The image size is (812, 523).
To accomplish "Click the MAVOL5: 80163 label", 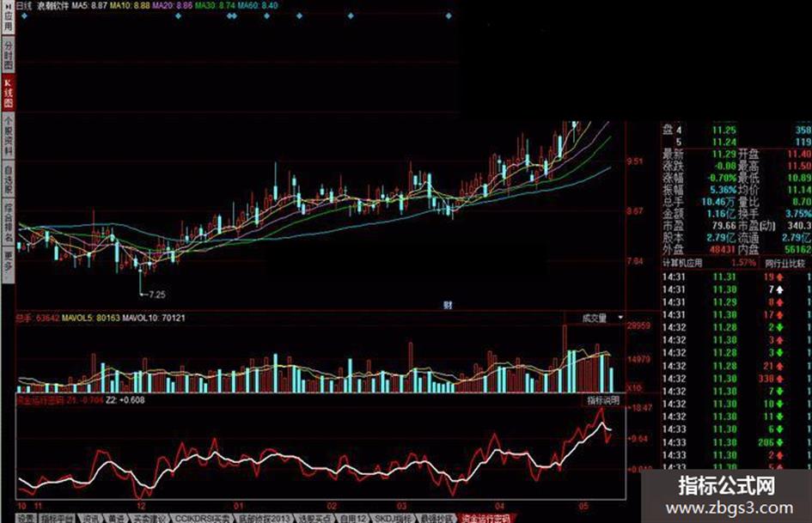I will (x=90, y=318).
